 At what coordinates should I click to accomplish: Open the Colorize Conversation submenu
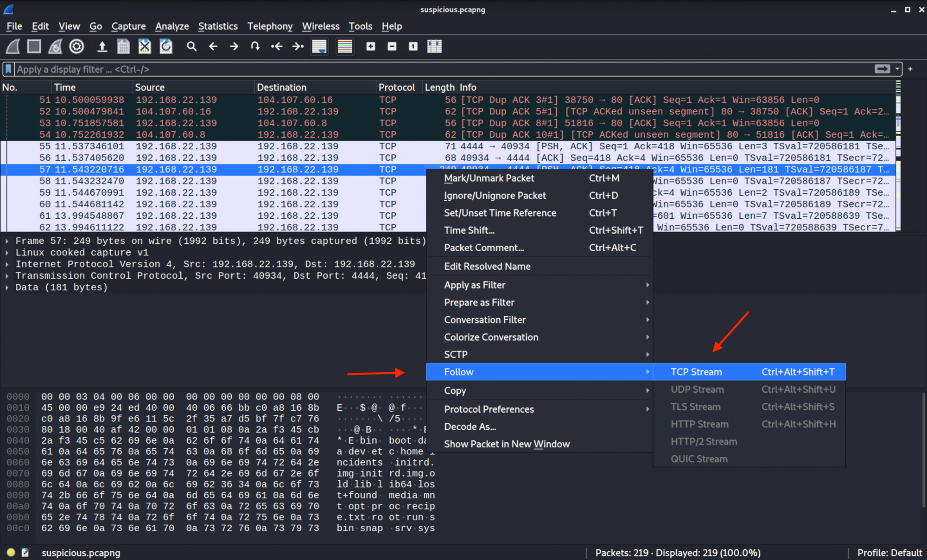click(540, 337)
